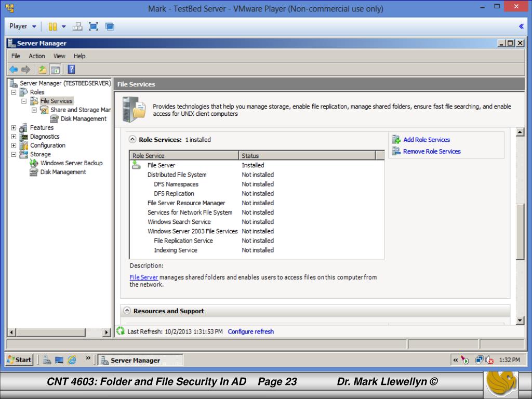Click the network tray icon in taskbar

(x=478, y=360)
